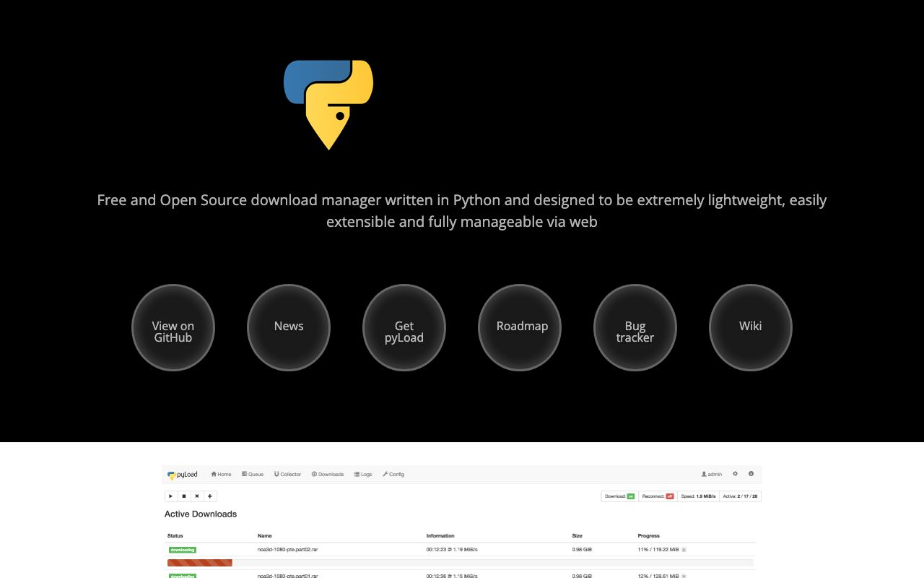
Task: Click the cancel X icon in the toolbar
Action: (197, 496)
